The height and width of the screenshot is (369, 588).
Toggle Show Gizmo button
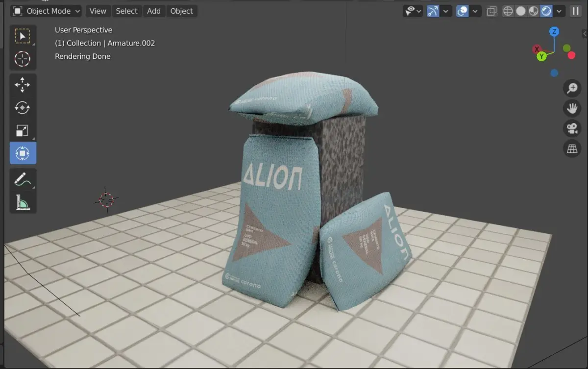click(433, 11)
